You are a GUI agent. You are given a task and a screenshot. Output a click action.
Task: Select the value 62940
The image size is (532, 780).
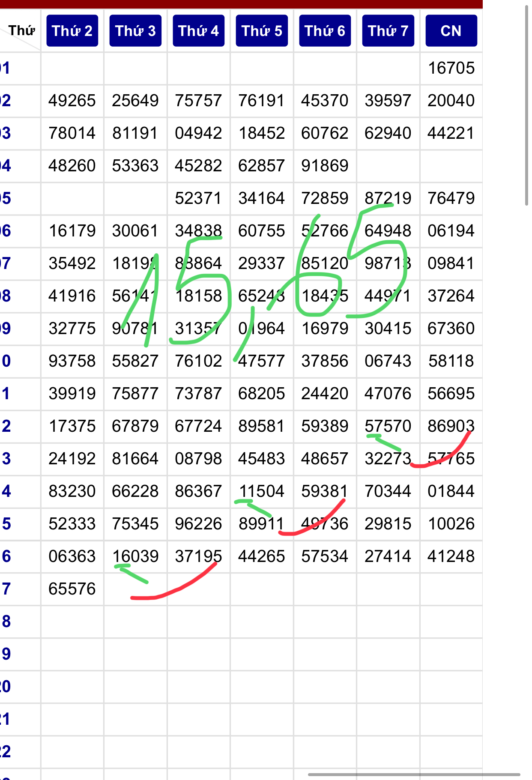[x=388, y=133]
